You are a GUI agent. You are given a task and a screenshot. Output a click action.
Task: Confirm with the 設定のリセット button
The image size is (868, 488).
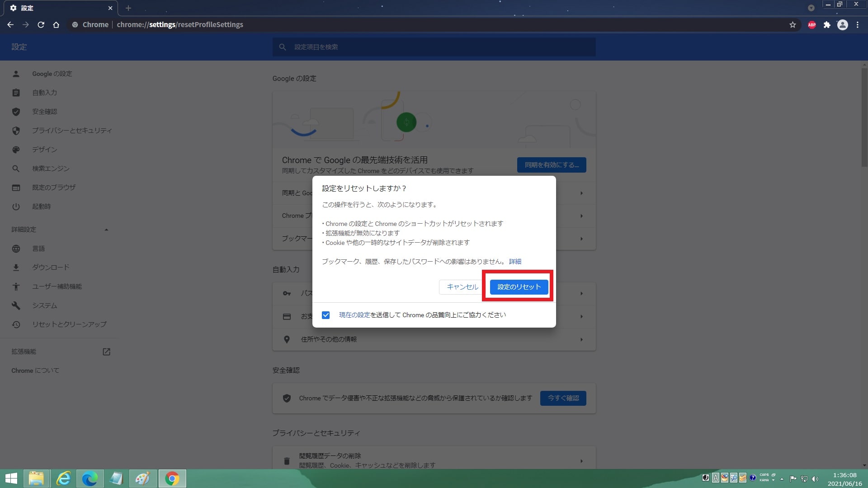click(x=519, y=287)
